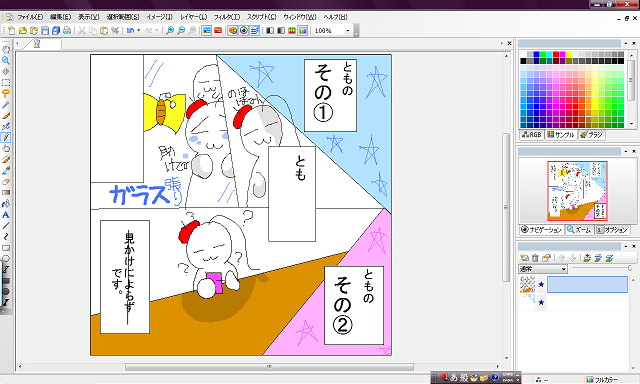Switch to the ズーム tab
The height and width of the screenshot is (384, 640).
tap(579, 230)
